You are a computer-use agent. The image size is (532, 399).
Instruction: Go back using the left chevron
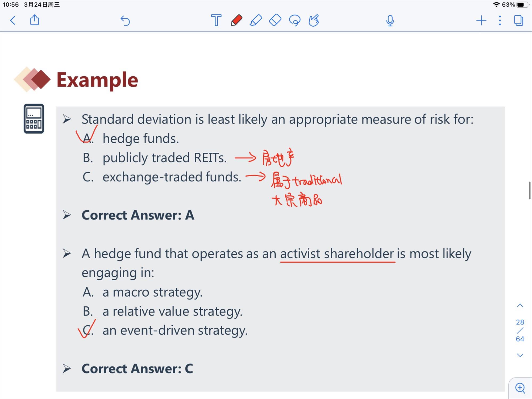tap(13, 20)
